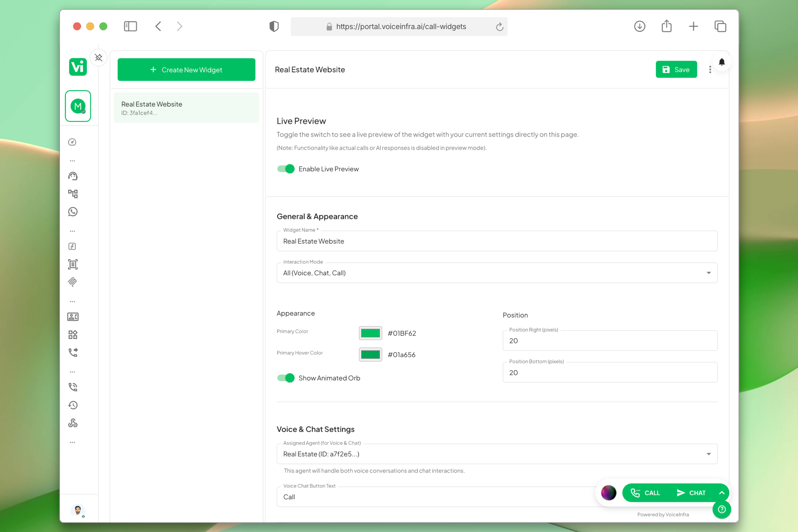
Task: Open the M workspace avatar
Action: pyautogui.click(x=78, y=106)
